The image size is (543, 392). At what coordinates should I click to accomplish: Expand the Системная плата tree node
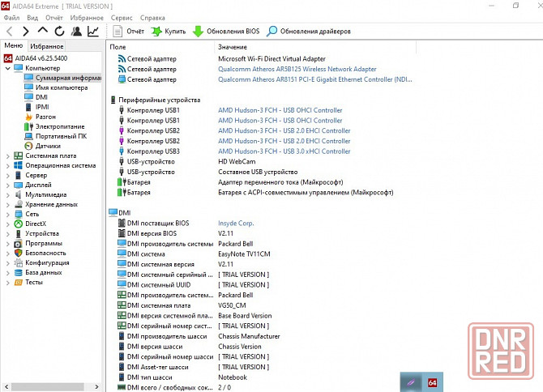pos(7,156)
